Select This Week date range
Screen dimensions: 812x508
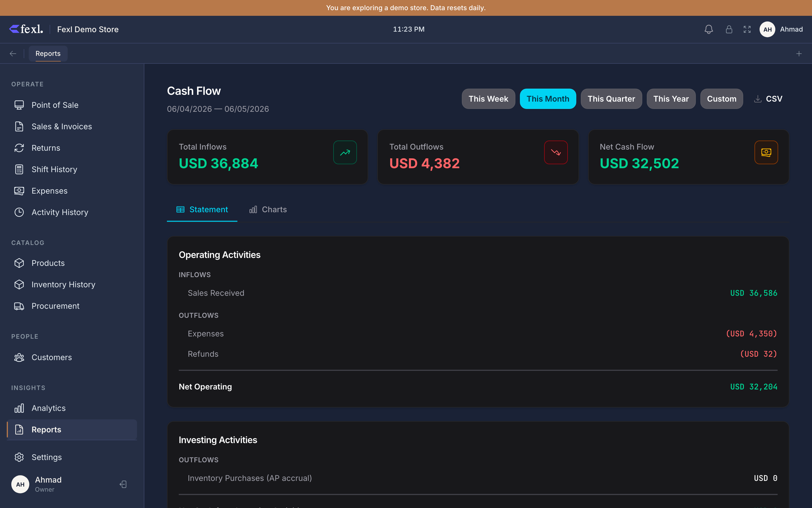point(488,99)
